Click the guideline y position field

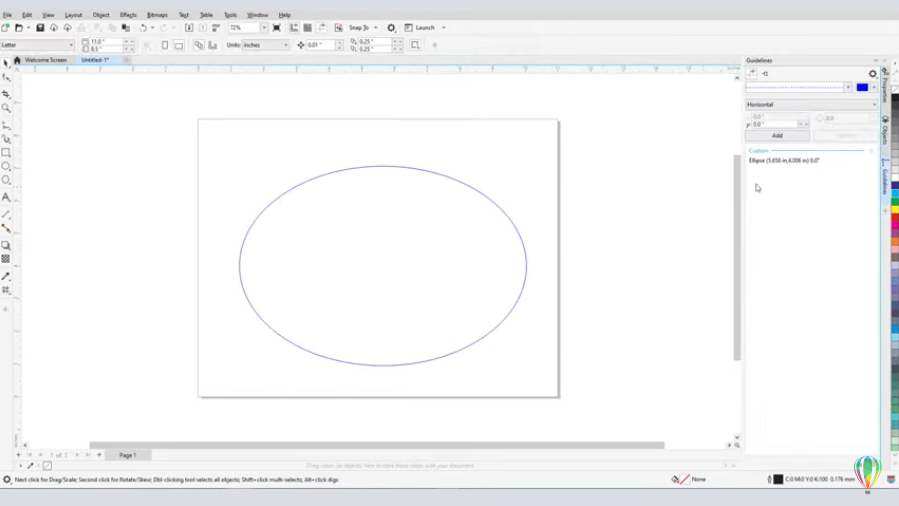(775, 124)
